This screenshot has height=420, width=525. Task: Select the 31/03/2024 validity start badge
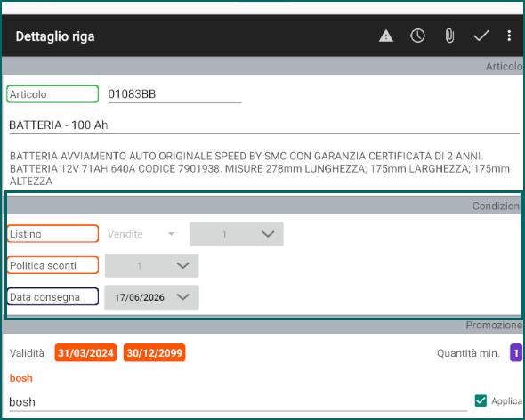tap(85, 352)
